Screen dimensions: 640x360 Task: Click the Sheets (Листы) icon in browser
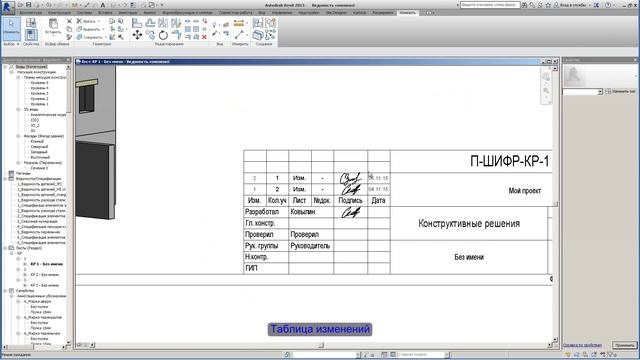(11, 248)
